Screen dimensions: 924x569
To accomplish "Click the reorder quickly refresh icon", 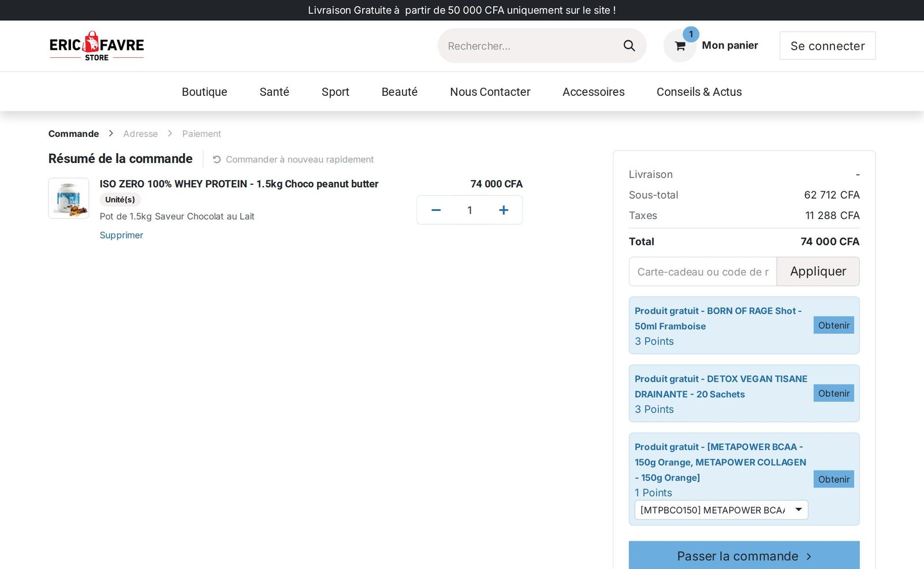I will click(217, 159).
